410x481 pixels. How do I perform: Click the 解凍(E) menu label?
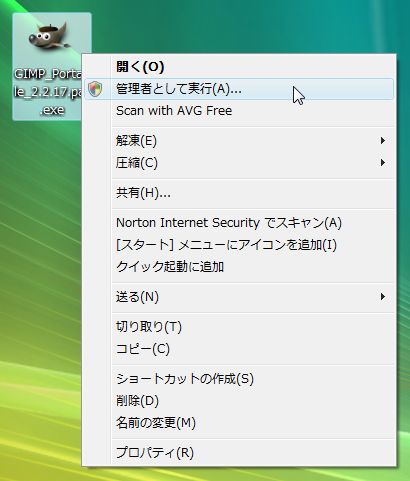click(x=136, y=141)
